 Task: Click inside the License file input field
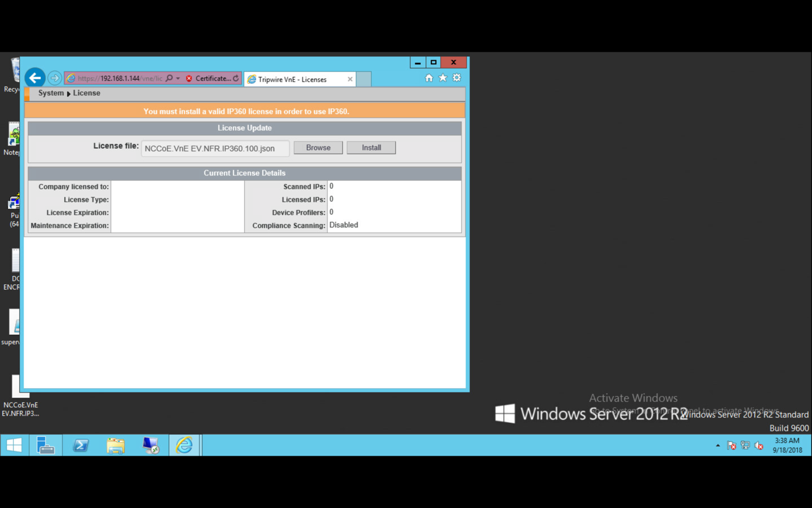[x=215, y=148]
